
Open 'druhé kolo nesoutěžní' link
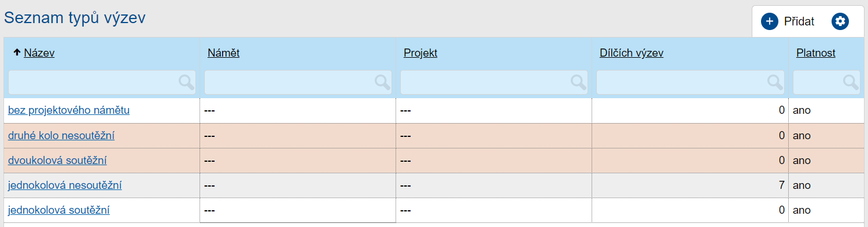(61, 135)
